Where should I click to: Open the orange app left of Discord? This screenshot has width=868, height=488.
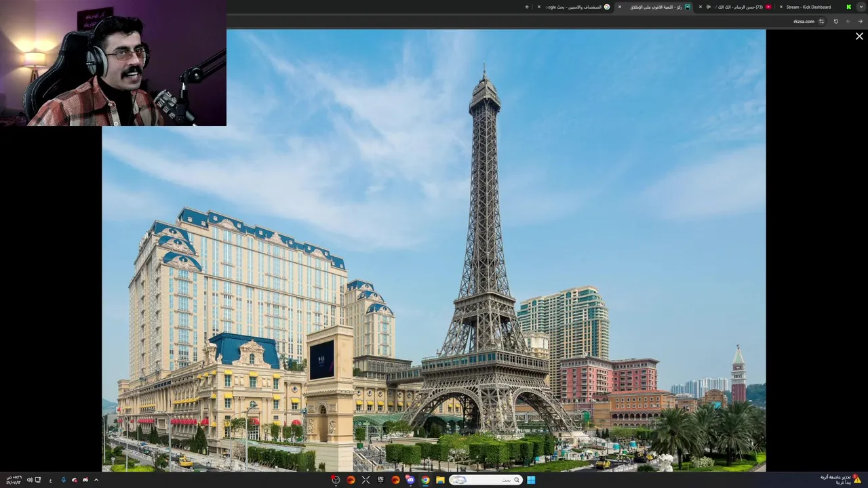point(395,480)
